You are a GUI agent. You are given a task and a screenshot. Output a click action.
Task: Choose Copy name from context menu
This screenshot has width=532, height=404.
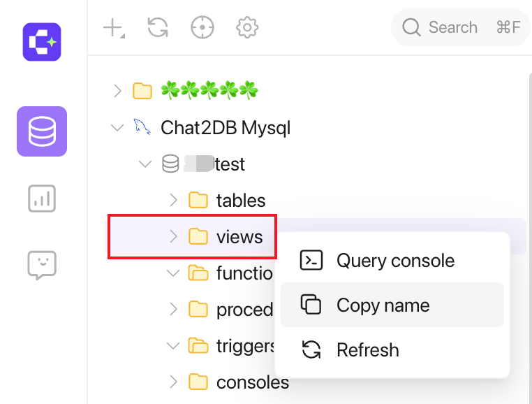click(392, 305)
